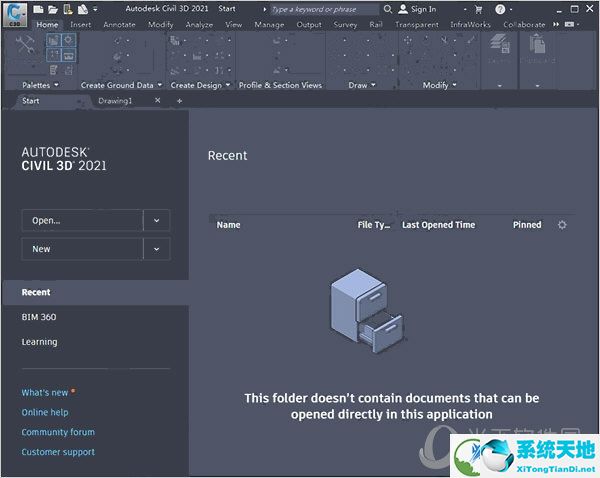
Task: Expand the quick access toolbar customize arrow
Action: pyautogui.click(x=95, y=9)
